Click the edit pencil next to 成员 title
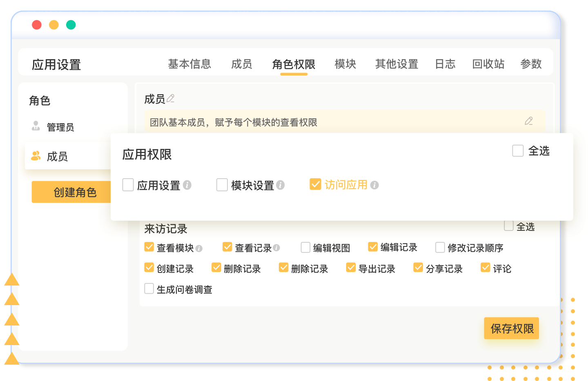The width and height of the screenshot is (588, 381). pyautogui.click(x=171, y=98)
